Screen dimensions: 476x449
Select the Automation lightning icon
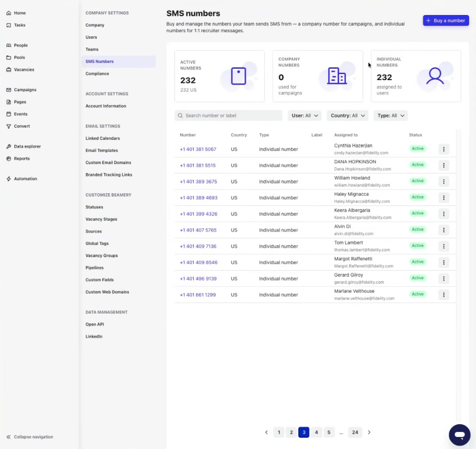point(8,179)
